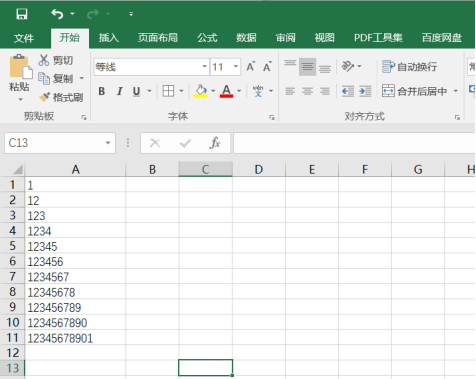The height and width of the screenshot is (379, 476).
Task: Click the Name Box showing C13
Action: click(x=54, y=143)
